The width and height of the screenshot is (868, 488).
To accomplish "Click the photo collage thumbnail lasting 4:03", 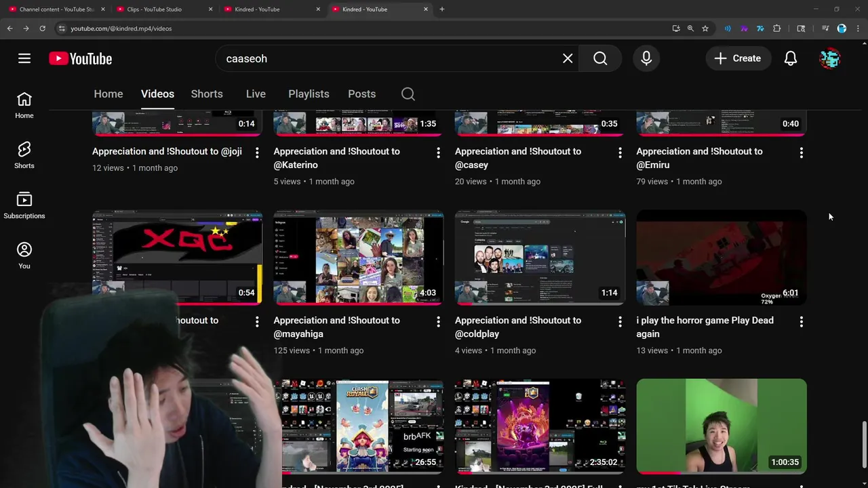I will point(359,258).
